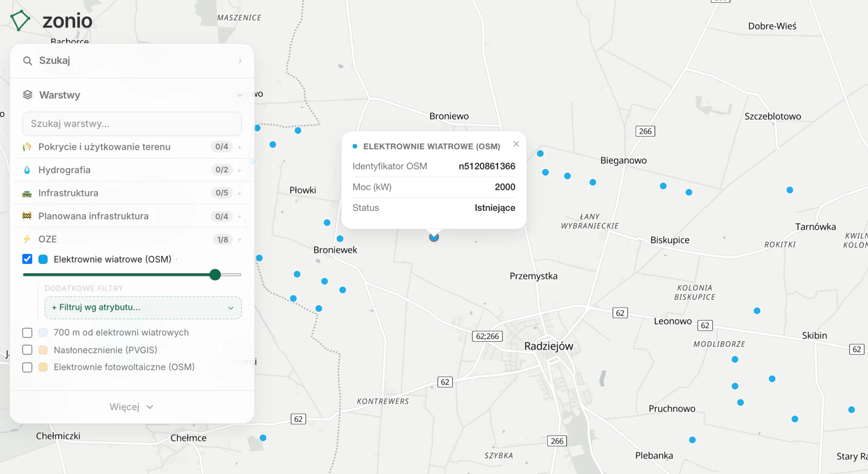Click the Planowana infrastruktura barrier icon
This screenshot has width=868, height=474.
point(27,216)
